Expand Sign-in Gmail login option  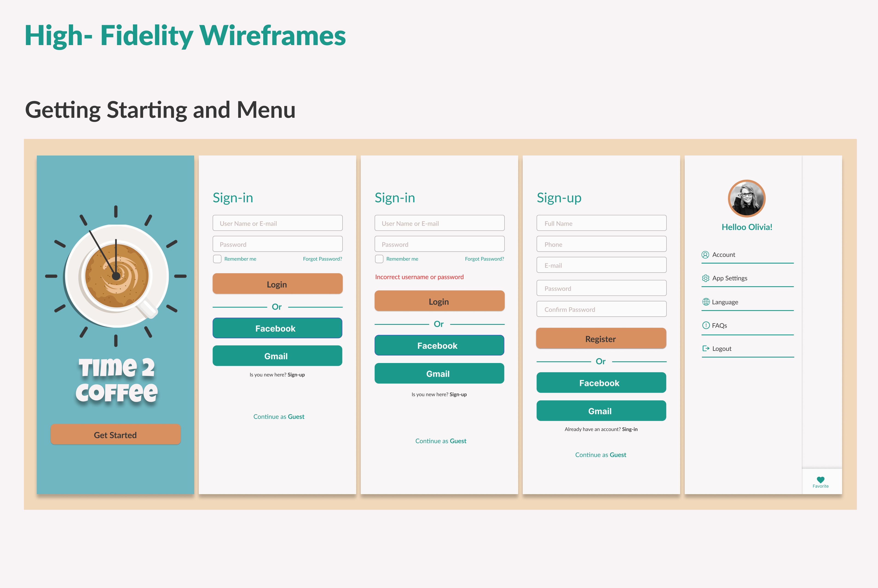pos(277,356)
